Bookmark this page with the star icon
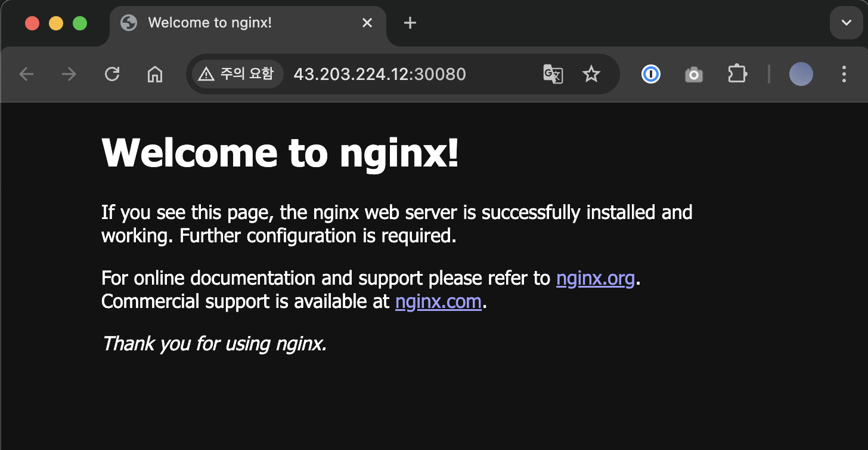 [x=591, y=74]
